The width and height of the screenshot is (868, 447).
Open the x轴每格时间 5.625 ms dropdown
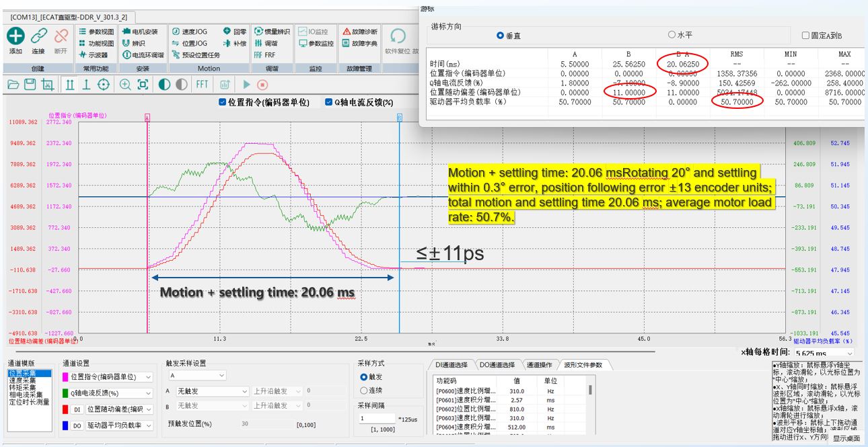pos(824,353)
